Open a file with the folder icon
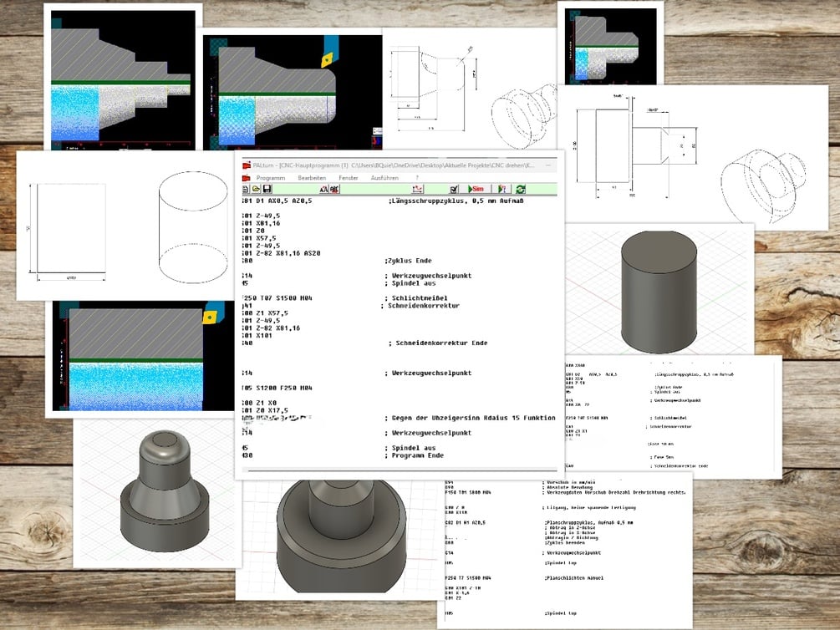Screen dimensions: 840x630 [256, 189]
